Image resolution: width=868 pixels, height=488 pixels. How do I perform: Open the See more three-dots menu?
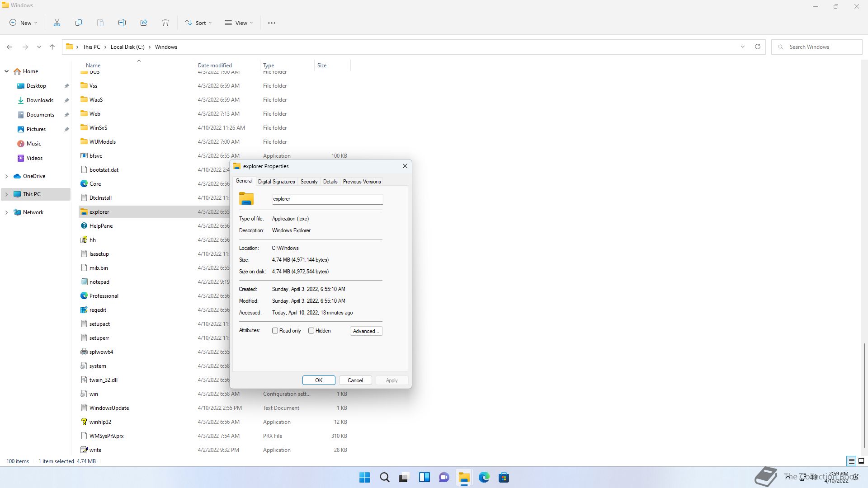(272, 23)
